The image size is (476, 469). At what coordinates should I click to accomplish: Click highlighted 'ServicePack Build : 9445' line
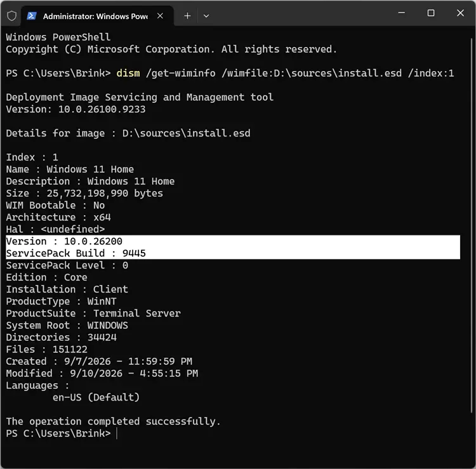click(x=76, y=253)
